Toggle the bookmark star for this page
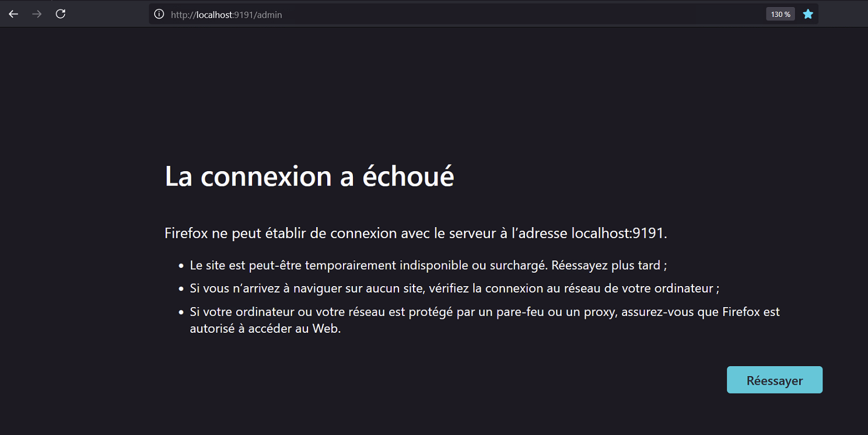This screenshot has width=868, height=435. click(808, 14)
